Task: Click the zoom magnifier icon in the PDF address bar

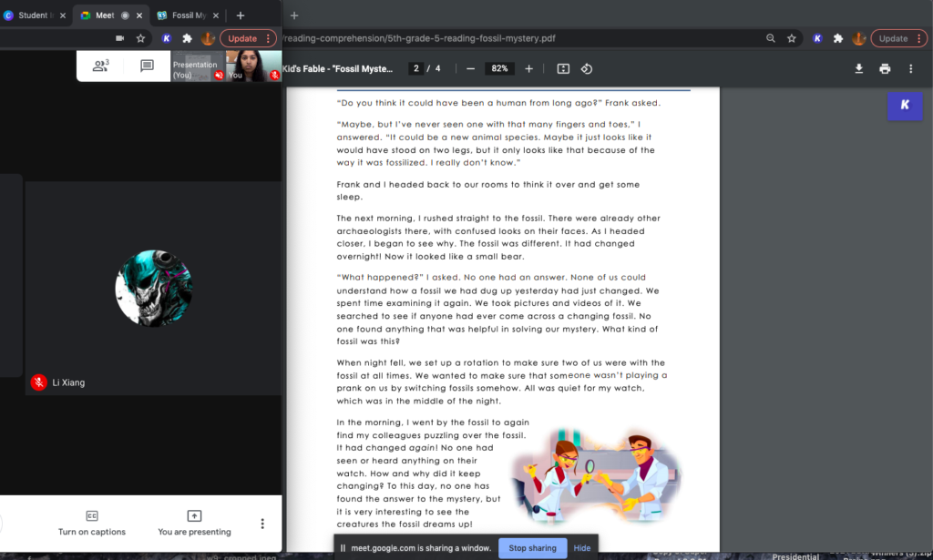Action: (x=771, y=38)
